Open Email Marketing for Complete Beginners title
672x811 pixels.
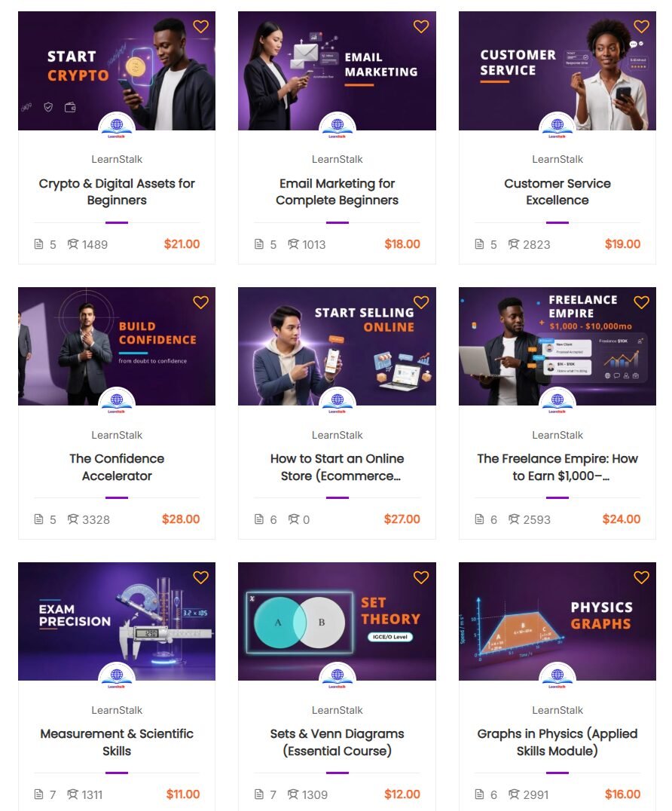point(338,191)
